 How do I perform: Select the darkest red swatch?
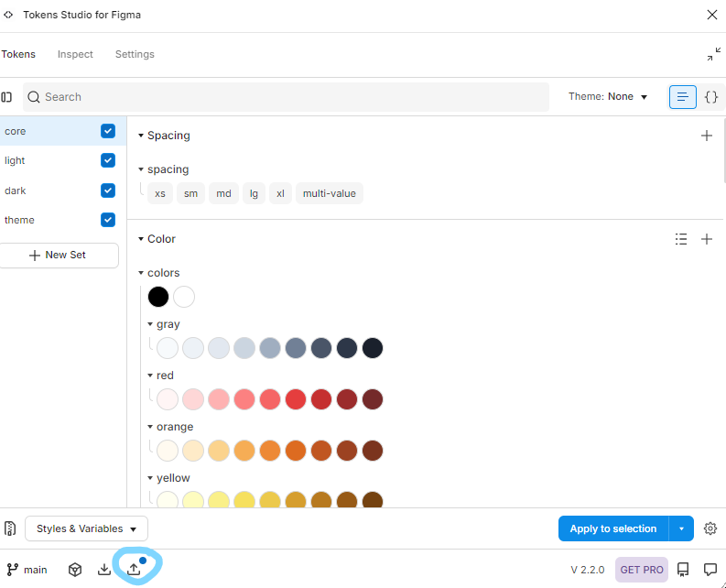pos(373,399)
